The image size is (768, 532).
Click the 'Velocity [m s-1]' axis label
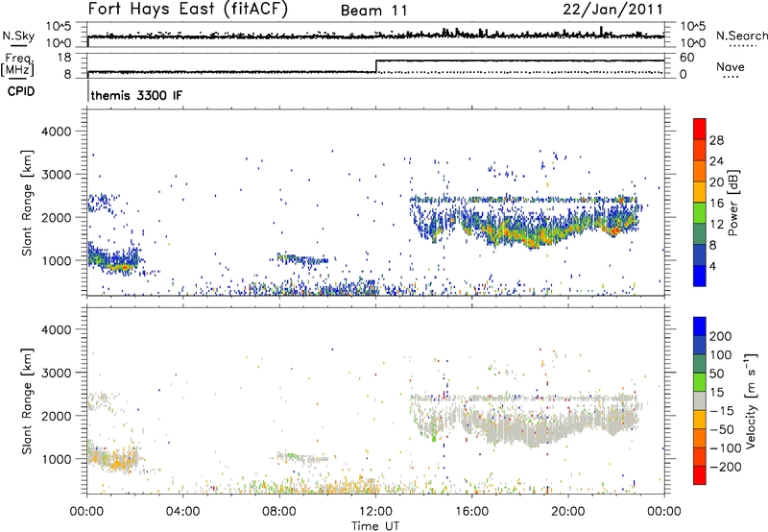coord(751,400)
